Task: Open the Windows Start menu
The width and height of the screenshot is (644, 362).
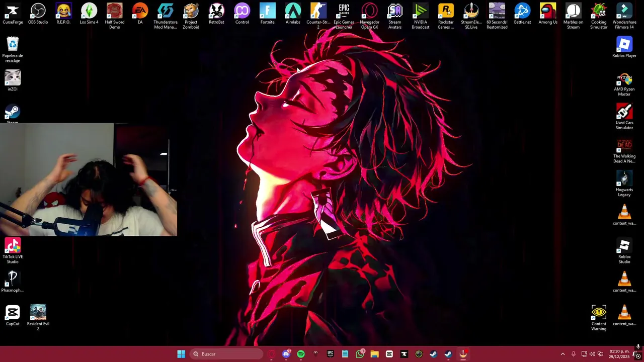Action: [x=181, y=354]
